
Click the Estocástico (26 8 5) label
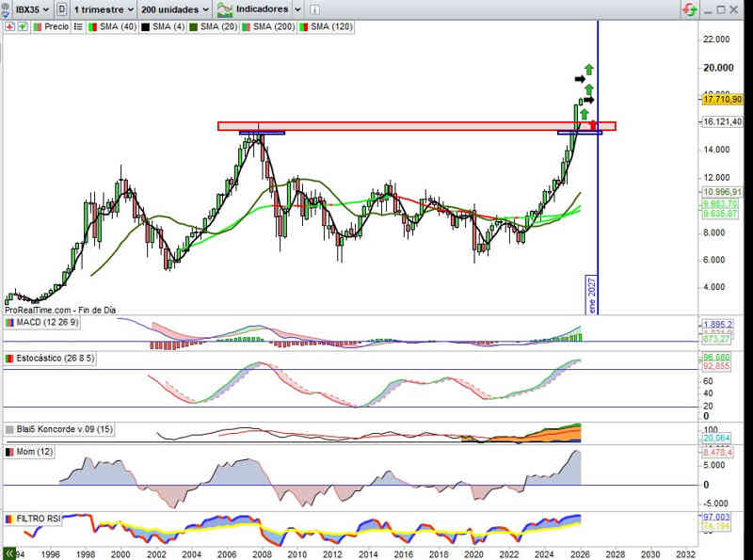(x=58, y=360)
